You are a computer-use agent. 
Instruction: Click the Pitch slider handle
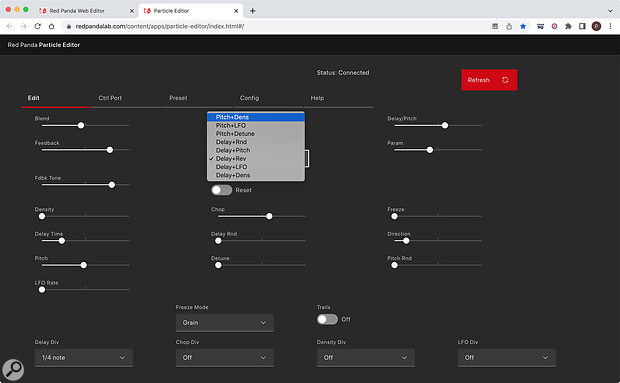tap(83, 265)
